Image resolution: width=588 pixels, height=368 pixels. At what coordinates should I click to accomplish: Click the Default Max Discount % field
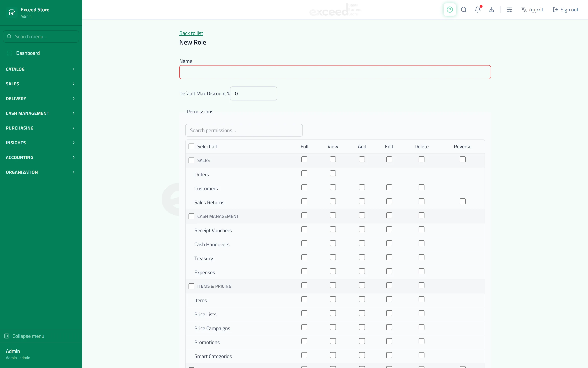(x=253, y=93)
